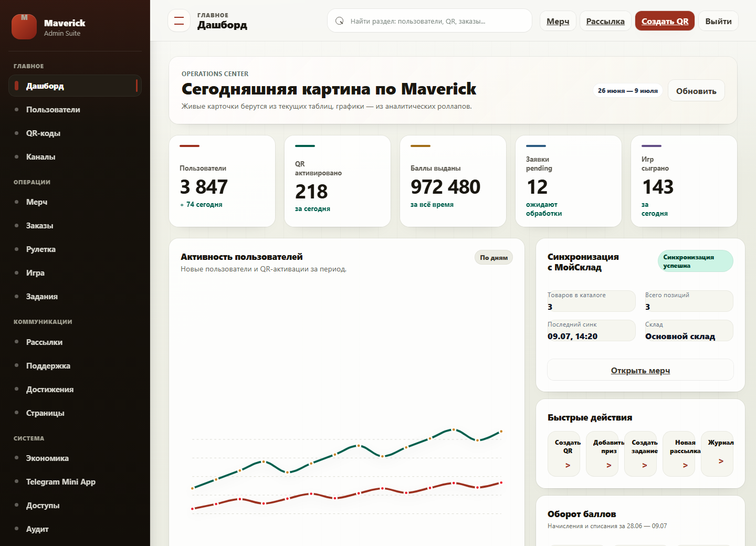Image resolution: width=756 pixels, height=546 pixels.
Task: Select Дашборд in the sidebar
Action: 75,86
